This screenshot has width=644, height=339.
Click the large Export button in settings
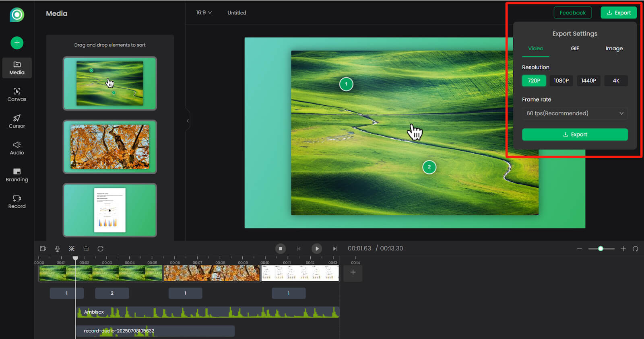(x=575, y=134)
